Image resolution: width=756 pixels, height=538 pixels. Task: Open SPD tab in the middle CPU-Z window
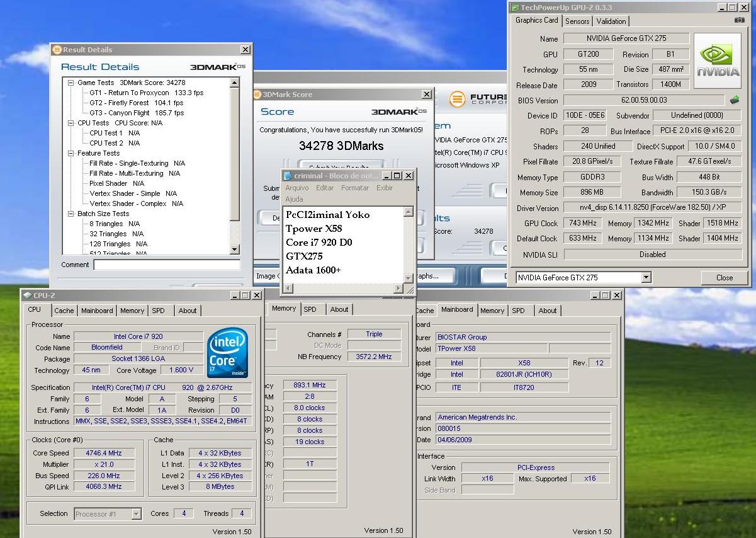coord(310,309)
